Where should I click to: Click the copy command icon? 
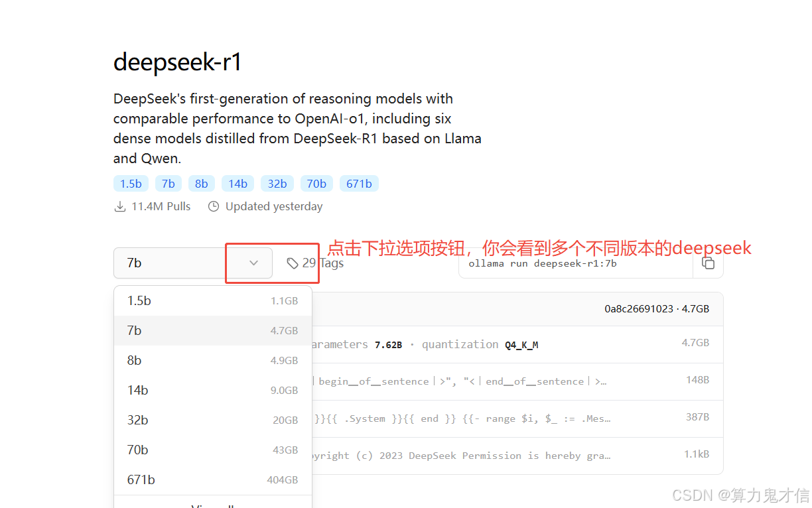709,263
